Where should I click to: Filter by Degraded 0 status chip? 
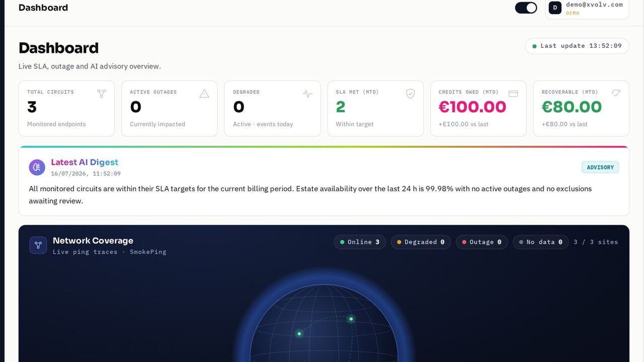(x=421, y=242)
